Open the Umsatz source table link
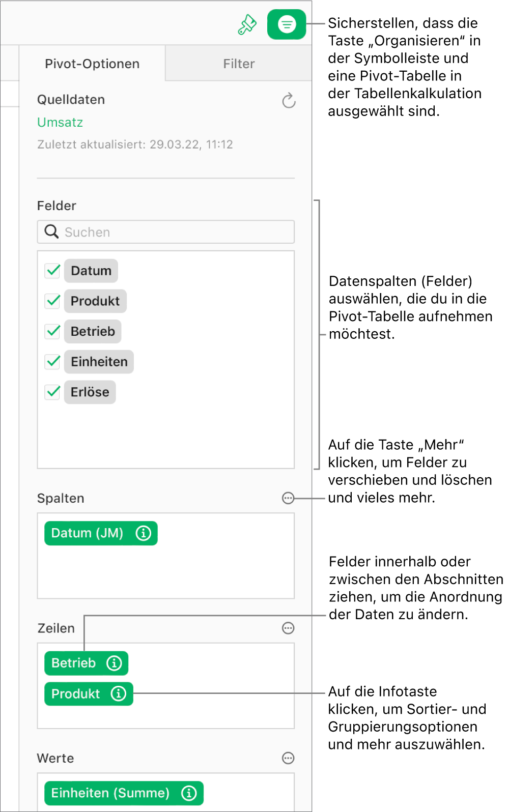 pos(60,122)
